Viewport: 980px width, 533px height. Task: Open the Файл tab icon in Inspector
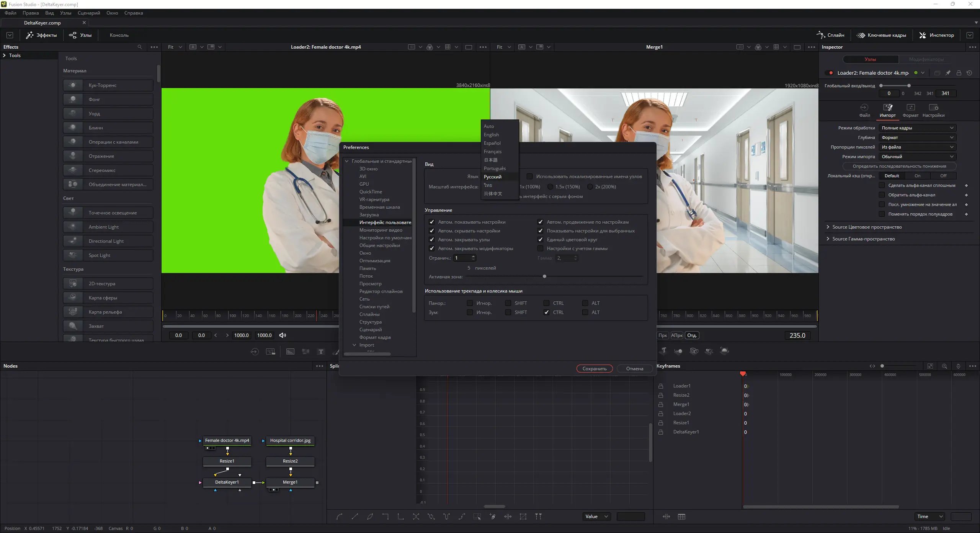[x=864, y=108]
